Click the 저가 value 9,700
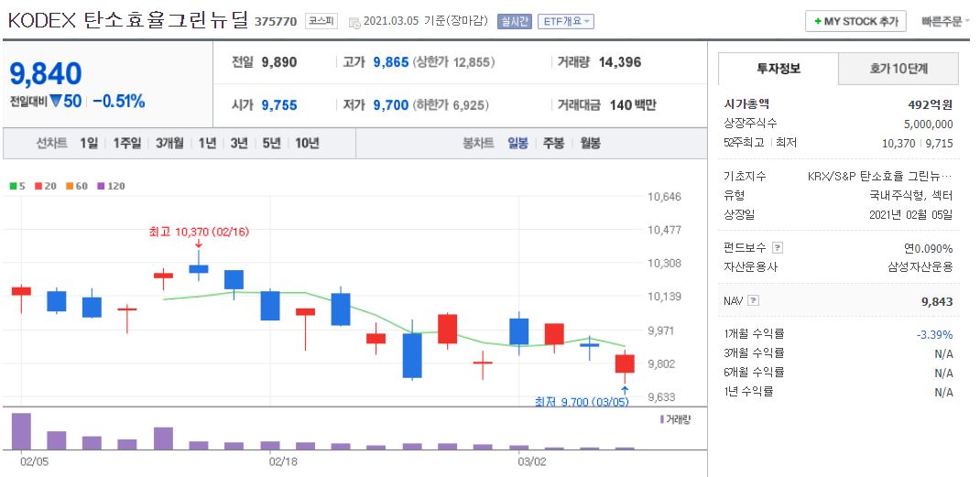980x477 pixels. [x=390, y=105]
